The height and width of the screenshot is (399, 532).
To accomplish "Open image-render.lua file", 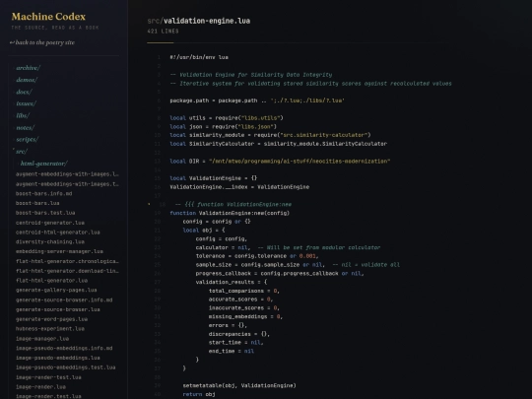I will point(40,387).
